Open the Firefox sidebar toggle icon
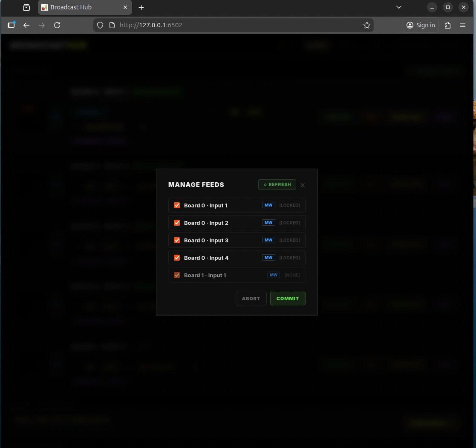This screenshot has height=448, width=476. [12, 25]
